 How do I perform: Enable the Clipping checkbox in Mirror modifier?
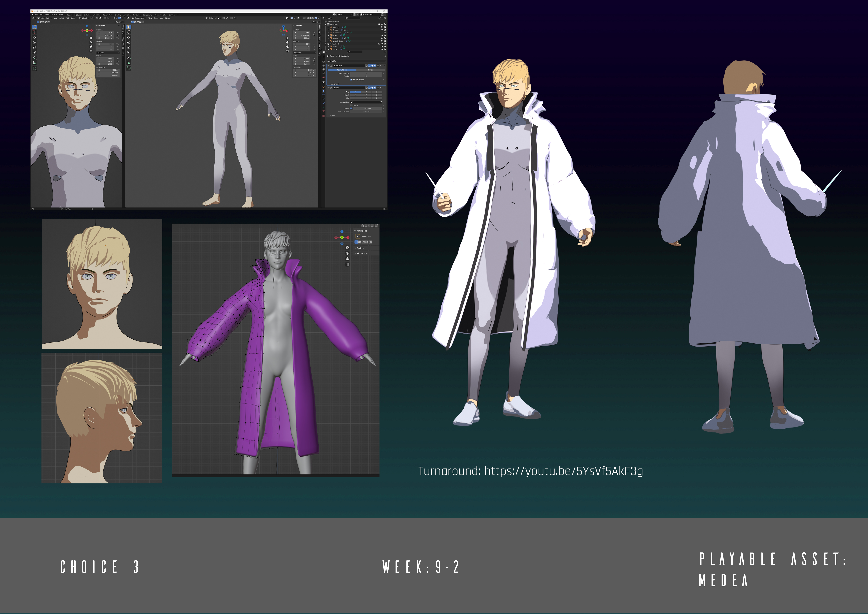coord(351,106)
